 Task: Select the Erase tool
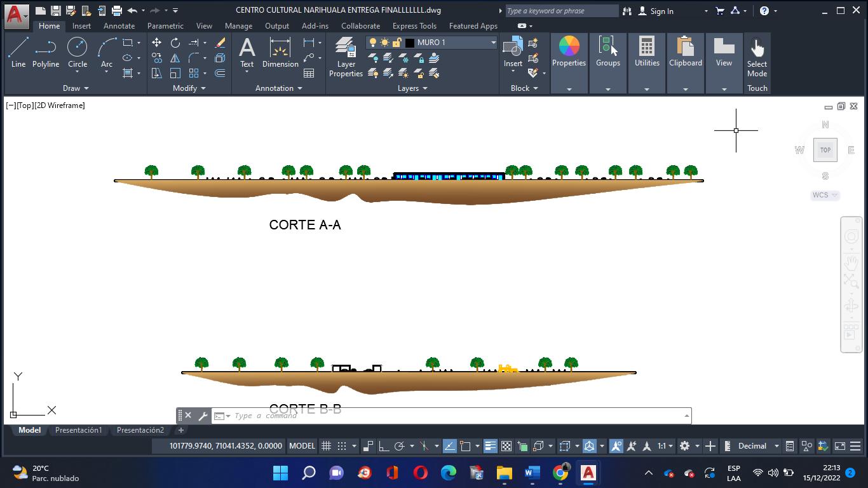(220, 43)
